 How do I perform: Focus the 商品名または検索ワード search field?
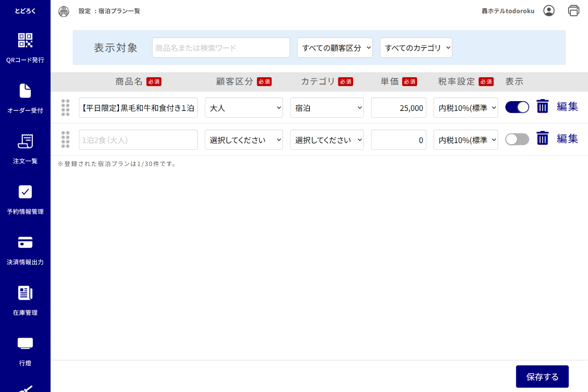click(x=221, y=48)
